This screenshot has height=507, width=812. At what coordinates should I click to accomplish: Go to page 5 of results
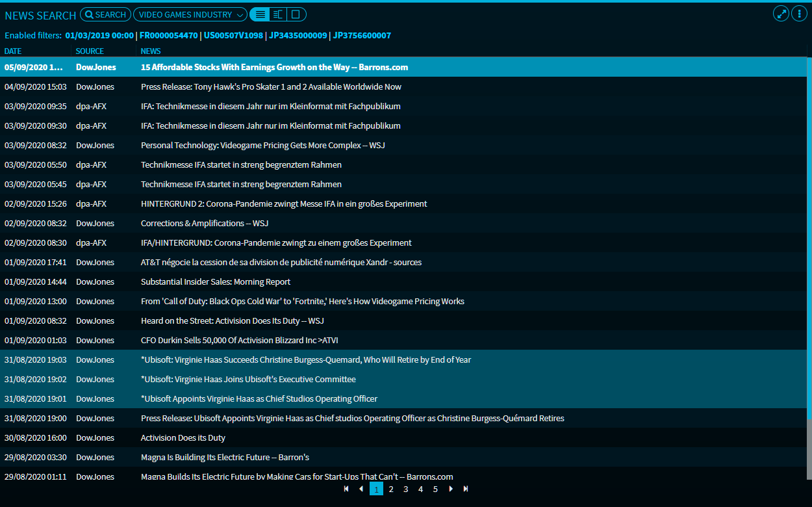435,489
